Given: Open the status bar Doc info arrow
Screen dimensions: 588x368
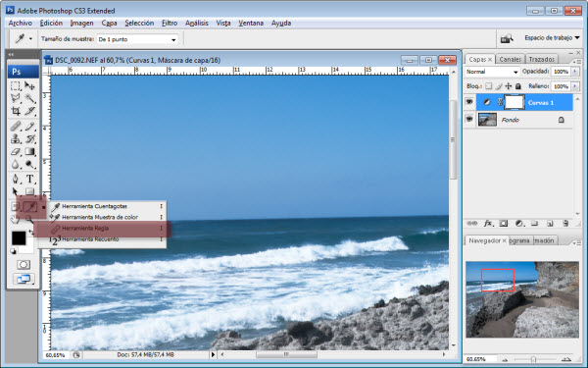Looking at the screenshot, I should coord(213,354).
